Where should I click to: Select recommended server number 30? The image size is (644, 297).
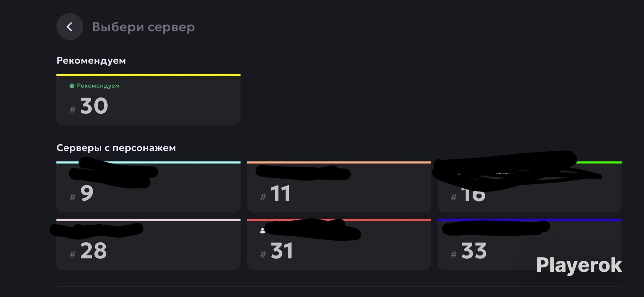point(148,99)
